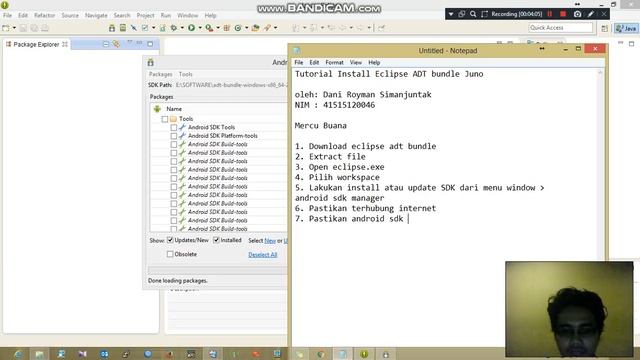This screenshot has height=360, width=640.
Task: Toggle the Updates/New show checkbox
Action: [x=170, y=240]
